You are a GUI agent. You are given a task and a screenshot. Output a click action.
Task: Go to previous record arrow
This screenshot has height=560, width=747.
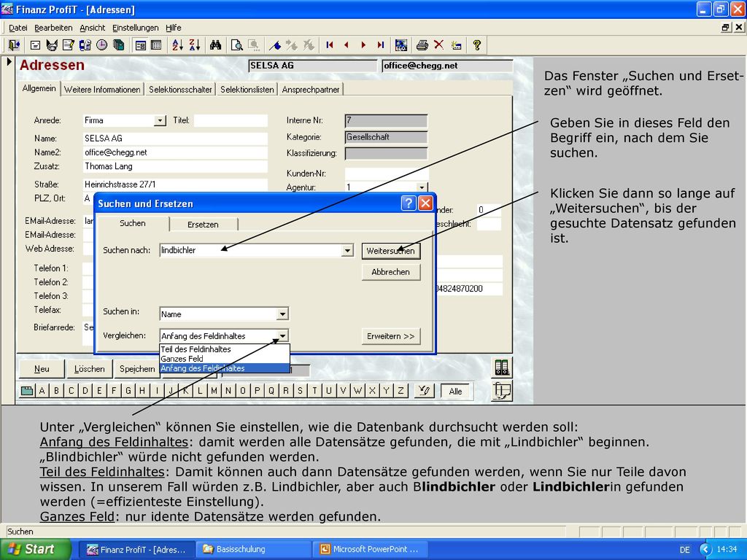[x=347, y=45]
